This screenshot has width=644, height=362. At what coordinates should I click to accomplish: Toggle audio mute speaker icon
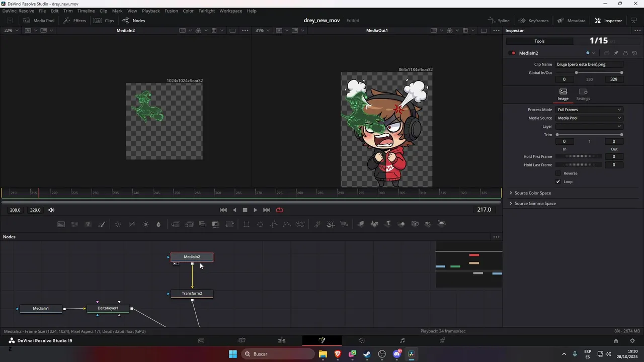(x=51, y=210)
